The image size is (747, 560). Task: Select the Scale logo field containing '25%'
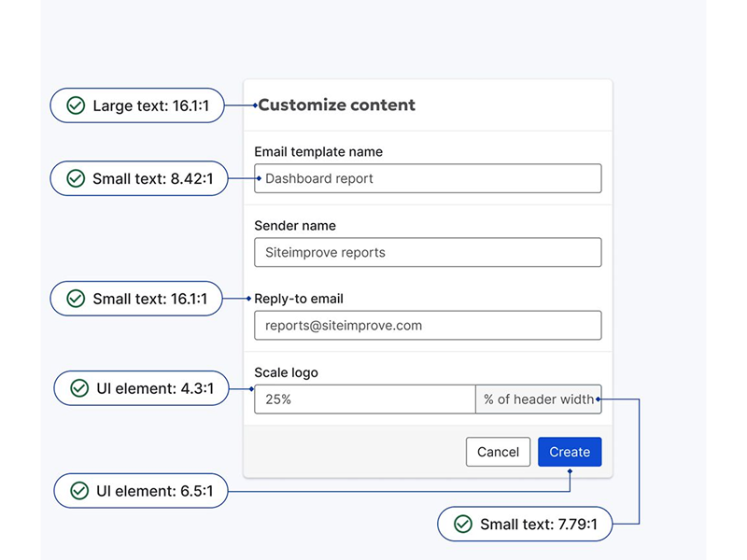point(364,399)
